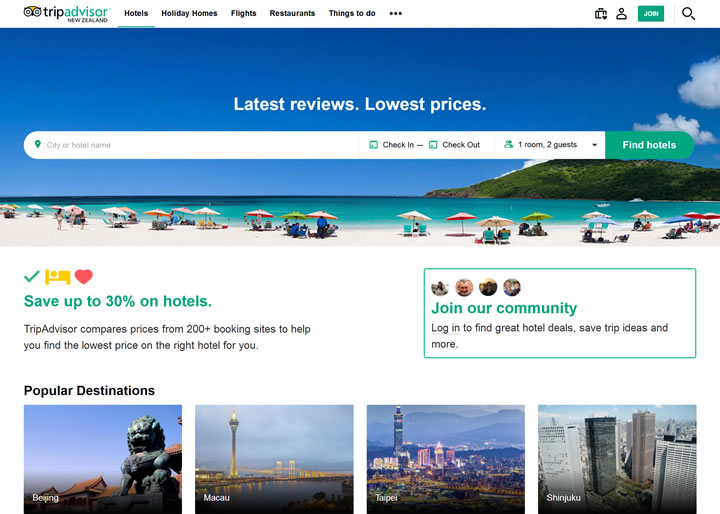Click the Check In calendar icon

click(x=373, y=145)
